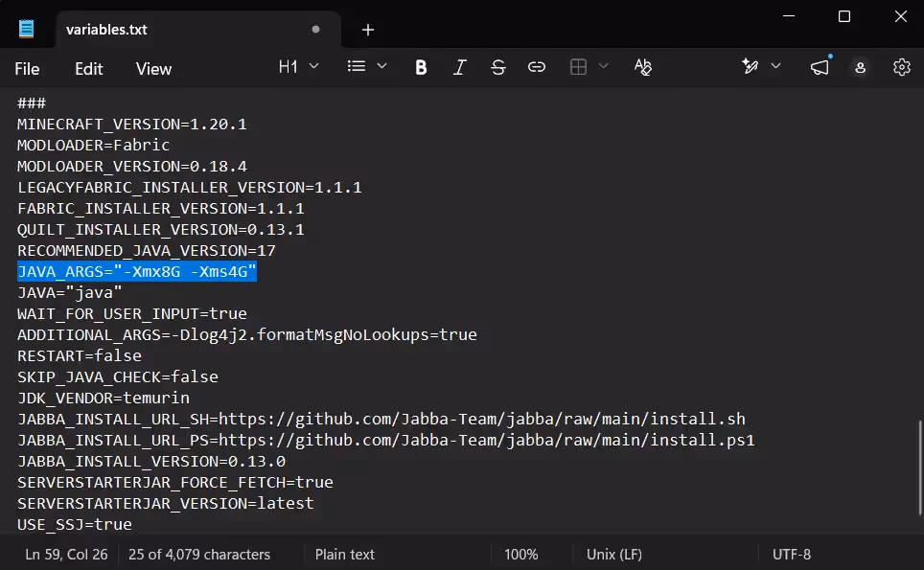Click the highlighted JAVA_ARGS line
The width and height of the screenshot is (924, 570).
click(137, 271)
